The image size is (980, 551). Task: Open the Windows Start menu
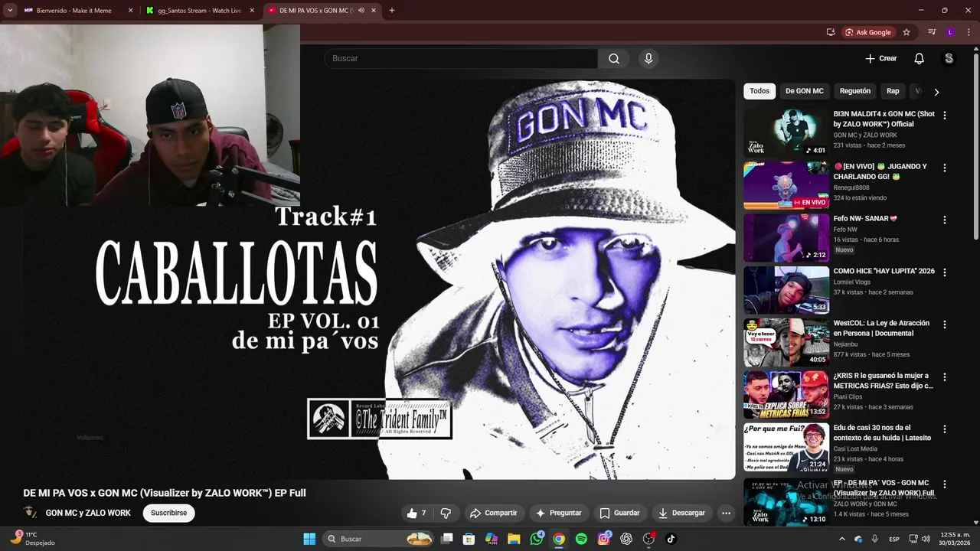click(309, 539)
